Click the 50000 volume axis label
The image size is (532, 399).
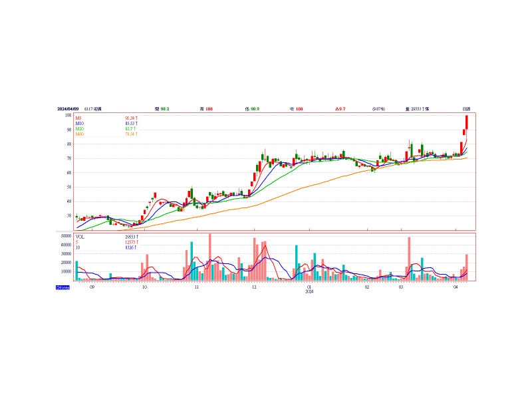coord(65,235)
